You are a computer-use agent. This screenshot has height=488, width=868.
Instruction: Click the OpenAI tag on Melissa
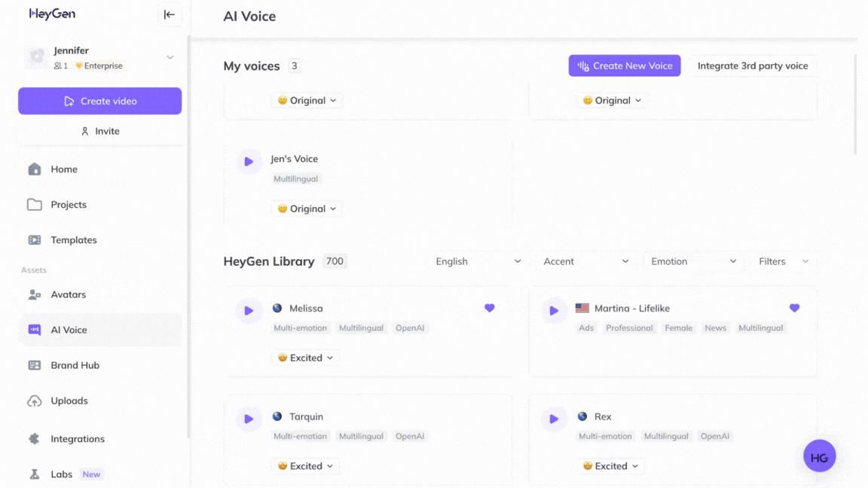click(x=410, y=328)
